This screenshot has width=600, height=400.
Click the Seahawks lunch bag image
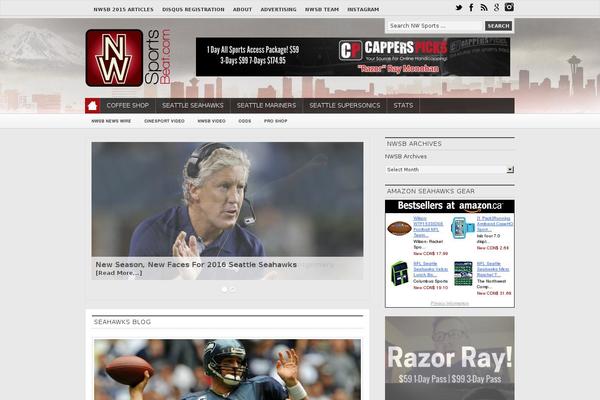coord(399,273)
